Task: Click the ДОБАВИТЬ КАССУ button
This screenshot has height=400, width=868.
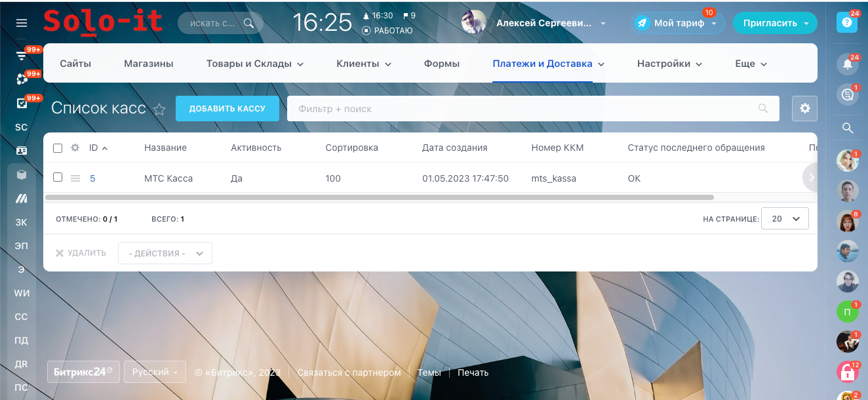Action: (x=227, y=108)
